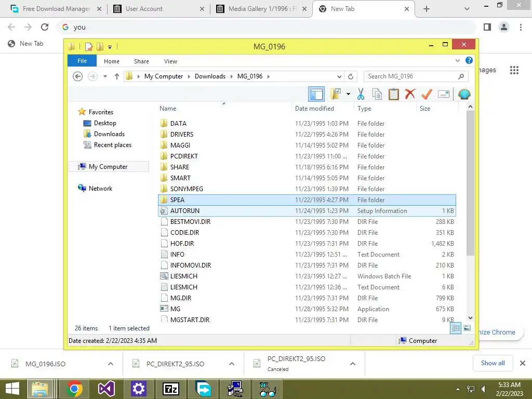Refresh the MG_0196 folder view
Image resolution: width=532 pixels, height=399 pixels.
point(351,76)
